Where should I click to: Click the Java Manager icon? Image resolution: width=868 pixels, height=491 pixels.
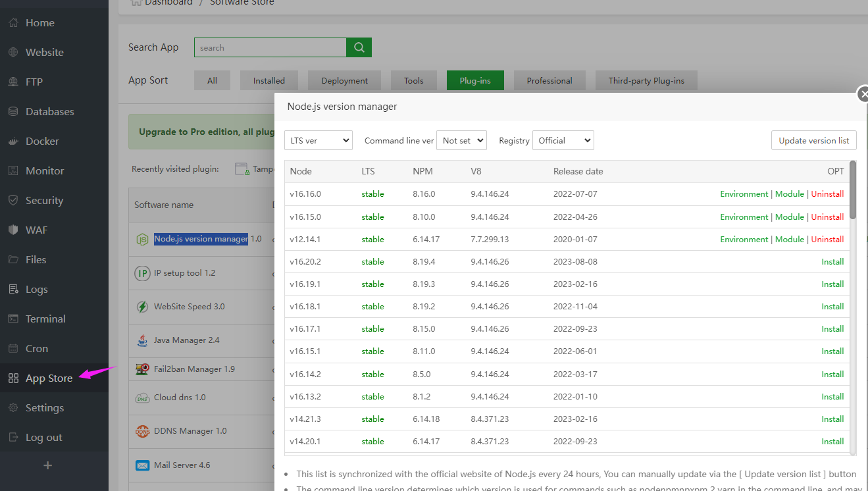[x=142, y=340]
